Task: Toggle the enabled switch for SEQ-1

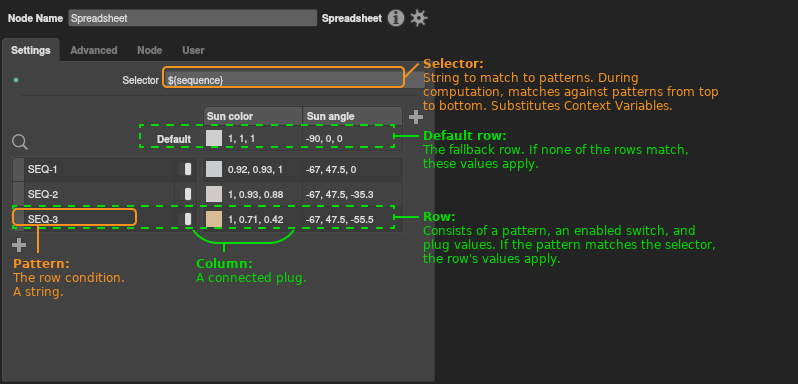Action: [x=188, y=169]
